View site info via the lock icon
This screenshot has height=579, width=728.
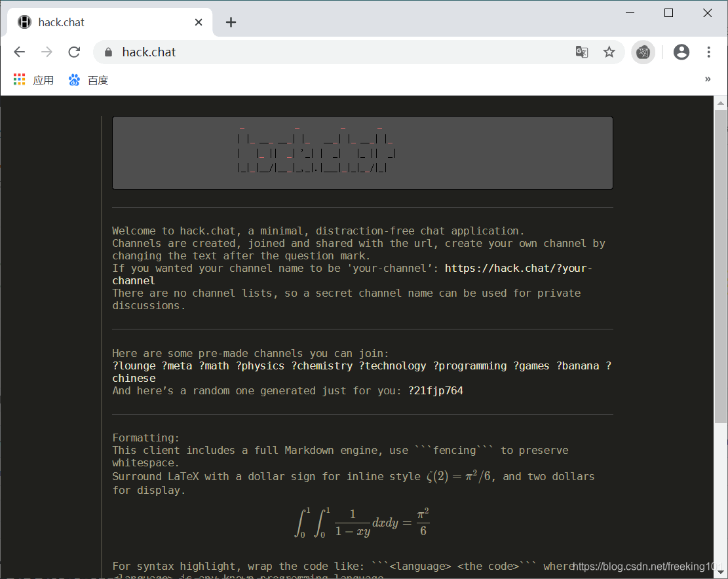(108, 52)
